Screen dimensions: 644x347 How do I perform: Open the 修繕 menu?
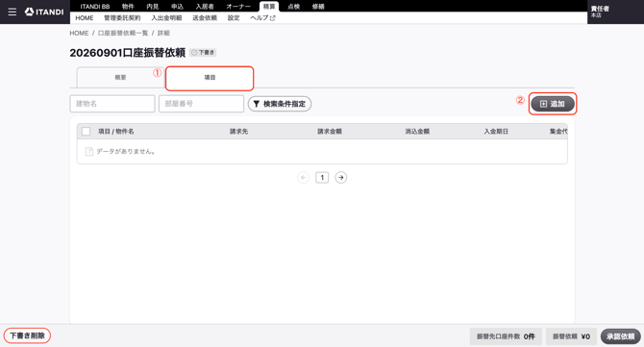318,7
